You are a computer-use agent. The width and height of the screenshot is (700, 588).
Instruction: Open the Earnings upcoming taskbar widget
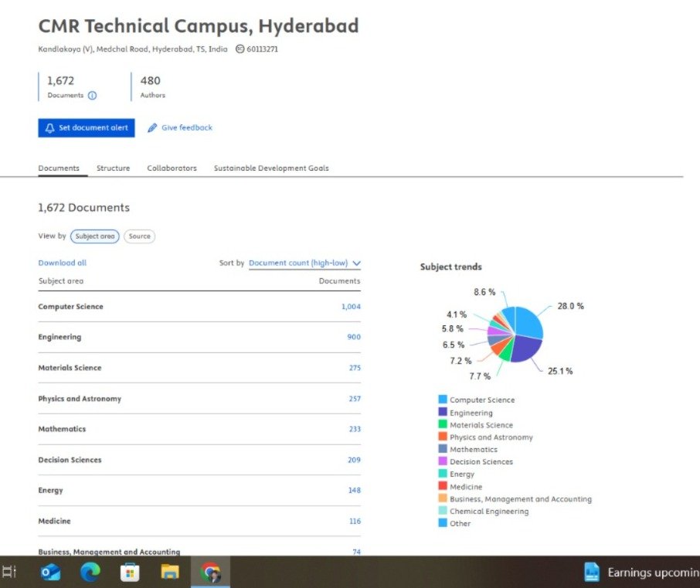click(641, 573)
